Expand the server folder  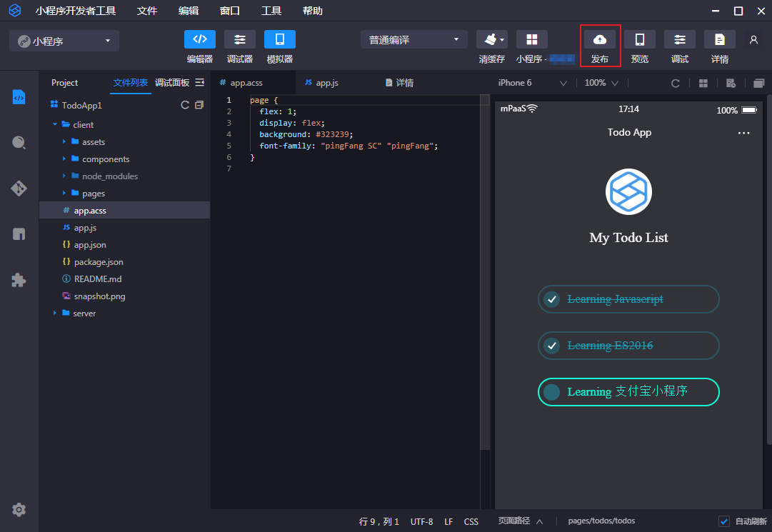click(x=55, y=313)
